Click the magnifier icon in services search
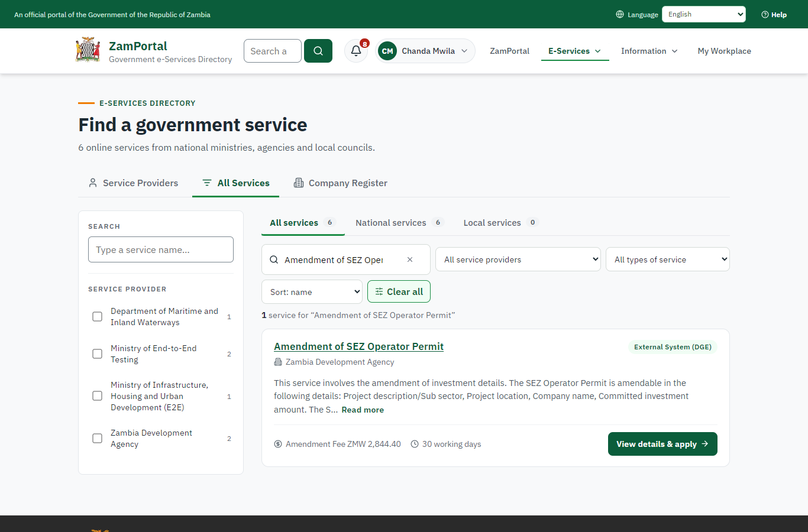This screenshot has width=808, height=532. tap(274, 259)
